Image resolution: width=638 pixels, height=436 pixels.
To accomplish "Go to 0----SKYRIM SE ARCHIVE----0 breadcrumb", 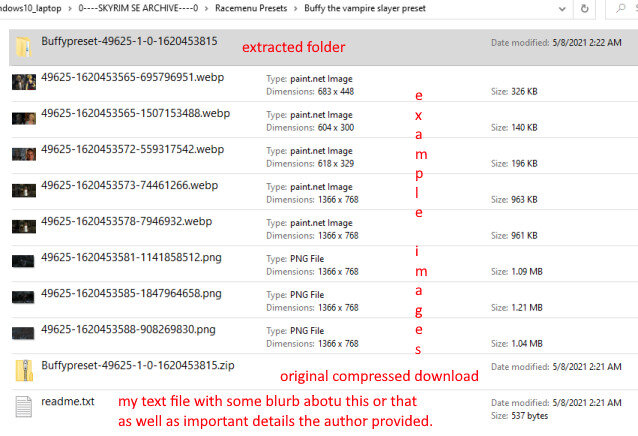I will point(138,8).
